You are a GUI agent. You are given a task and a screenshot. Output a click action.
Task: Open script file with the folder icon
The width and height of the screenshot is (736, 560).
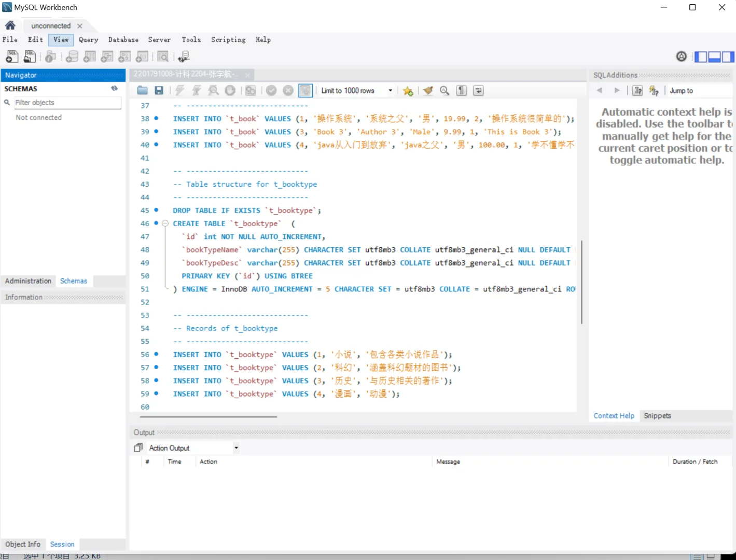(x=142, y=91)
